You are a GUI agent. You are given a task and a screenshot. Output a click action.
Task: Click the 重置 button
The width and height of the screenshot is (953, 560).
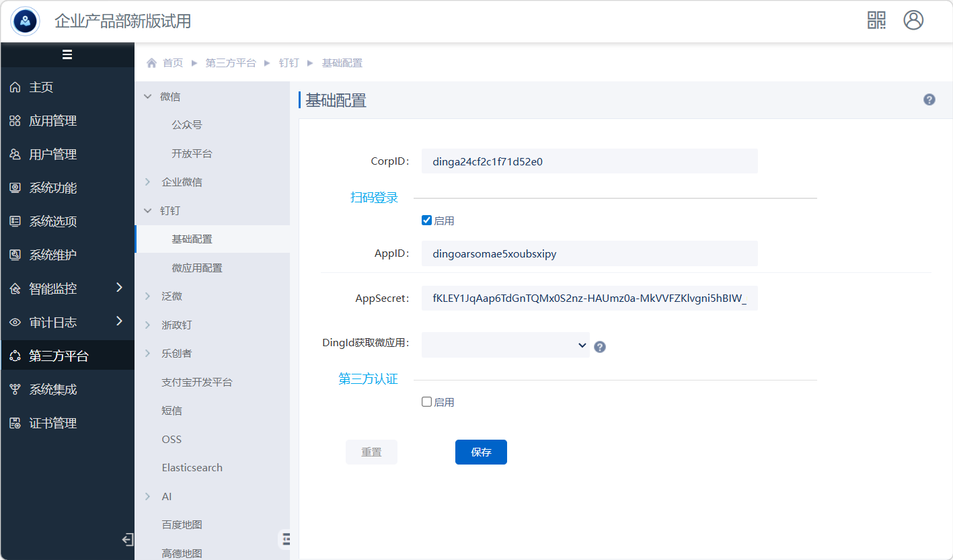point(371,452)
